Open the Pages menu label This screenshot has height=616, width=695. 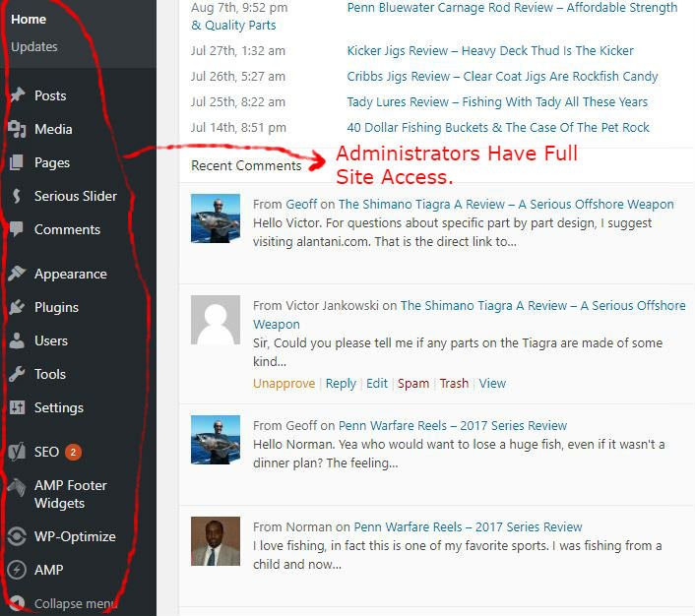coord(52,163)
